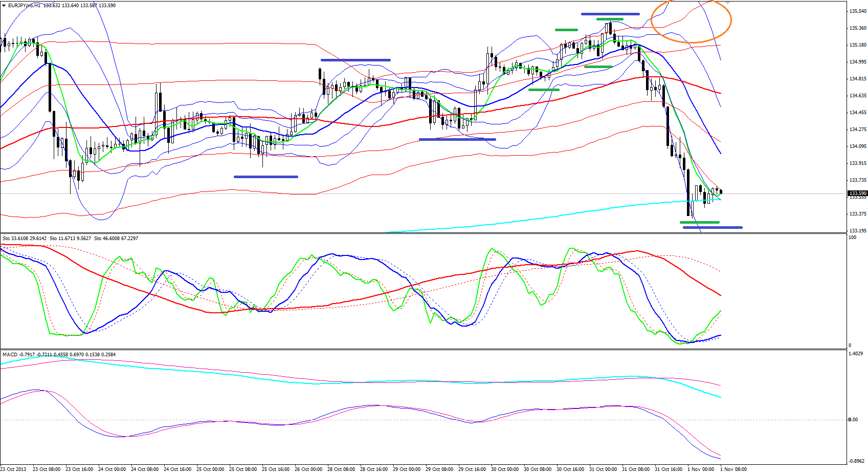Open the dropdown arrow beside EURJPYpro6,H1
Image resolution: width=868 pixels, height=473 pixels.
pos(4,5)
